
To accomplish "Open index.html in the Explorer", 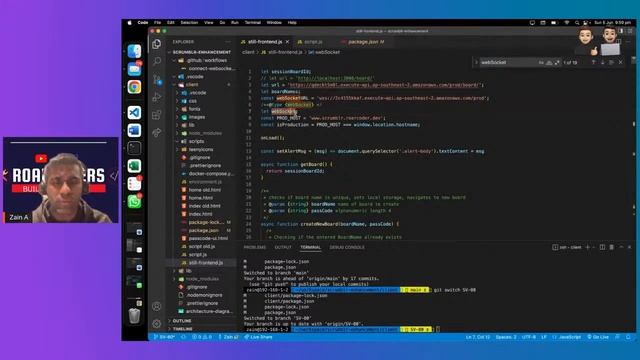I will [x=200, y=214].
